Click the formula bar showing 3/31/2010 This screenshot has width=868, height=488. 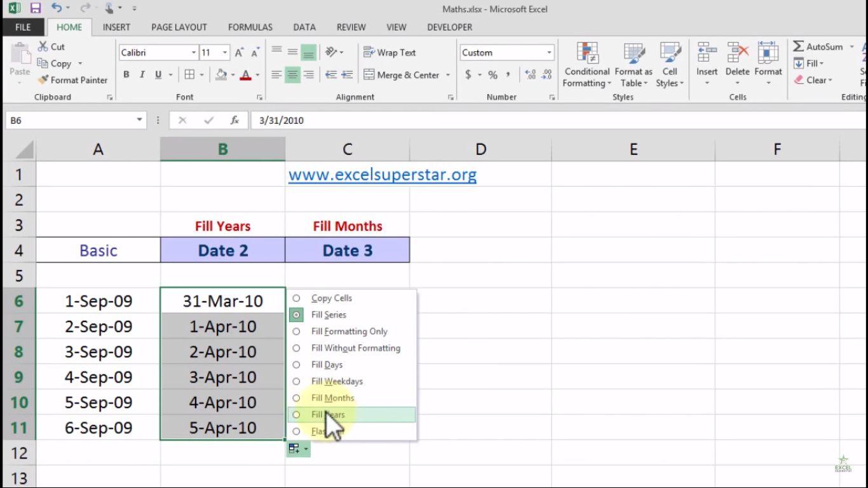coord(559,120)
